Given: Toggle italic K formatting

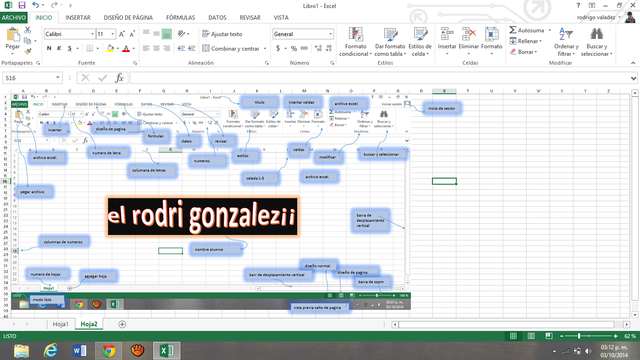Looking at the screenshot, I should 59,49.
